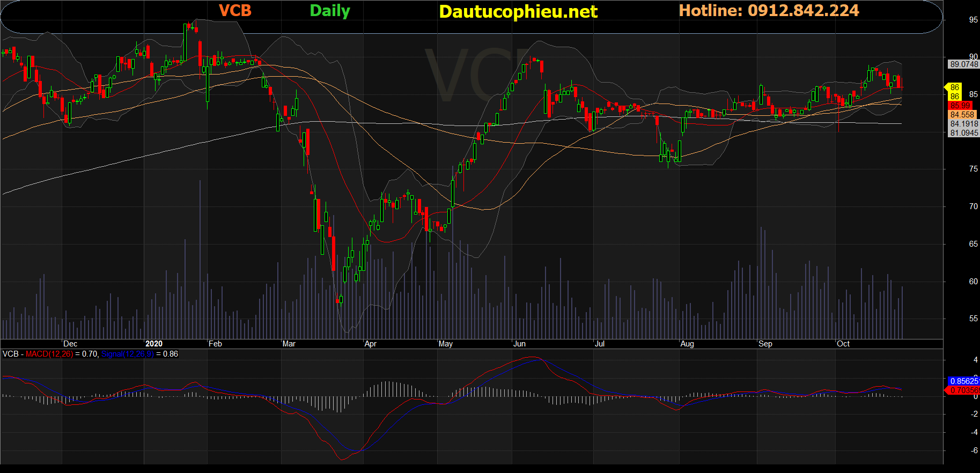Click the 81.0945 lower band price tag
Viewport: 980px width, 473px height.
coord(963,133)
